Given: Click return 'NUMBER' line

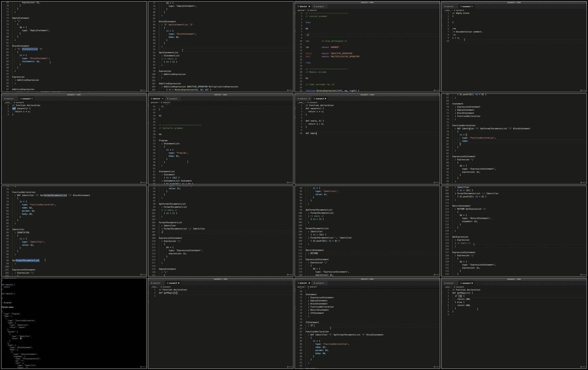Looking at the screenshot, I should tap(330, 47).
